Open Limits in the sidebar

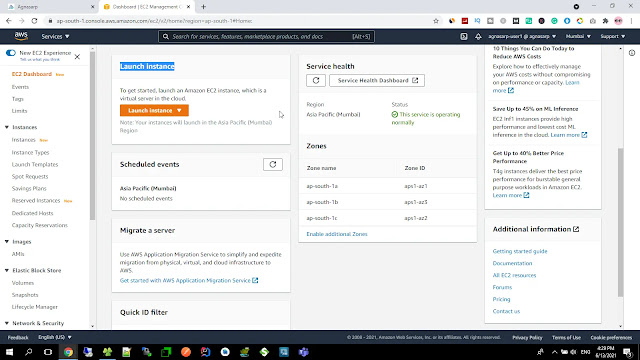click(19, 111)
